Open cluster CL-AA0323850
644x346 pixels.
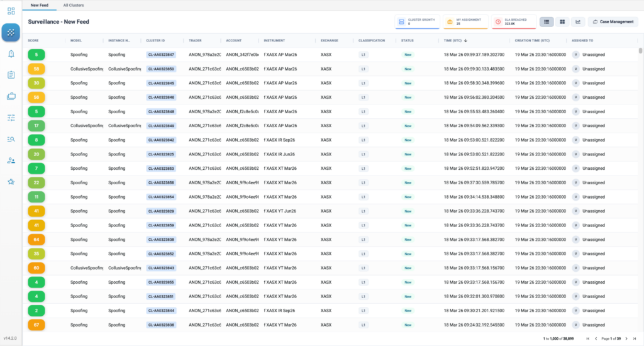coord(161,69)
